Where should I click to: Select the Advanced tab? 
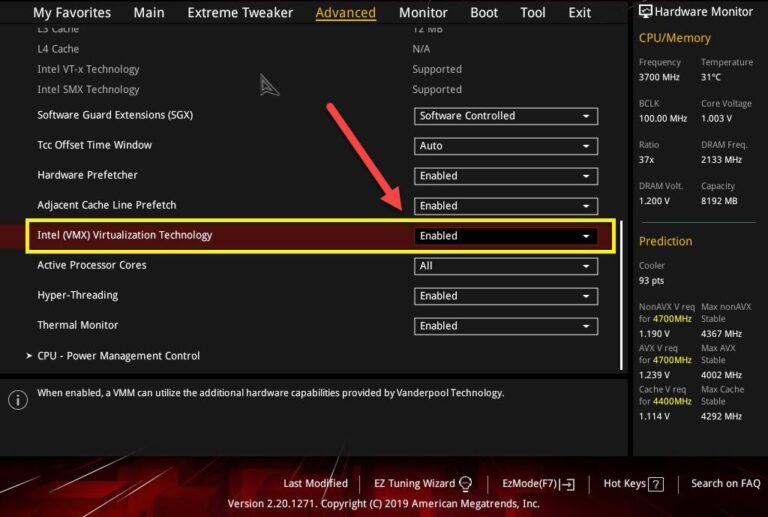pos(346,13)
